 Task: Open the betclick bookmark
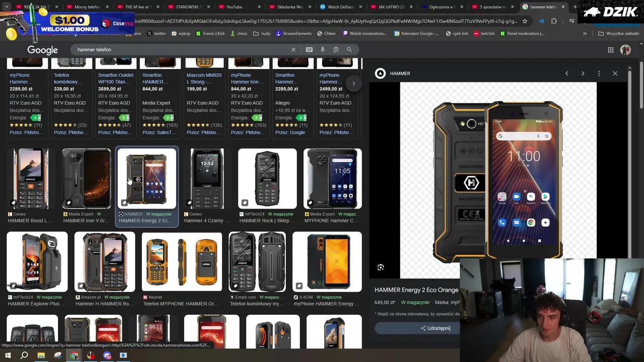pyautogui.click(x=484, y=34)
